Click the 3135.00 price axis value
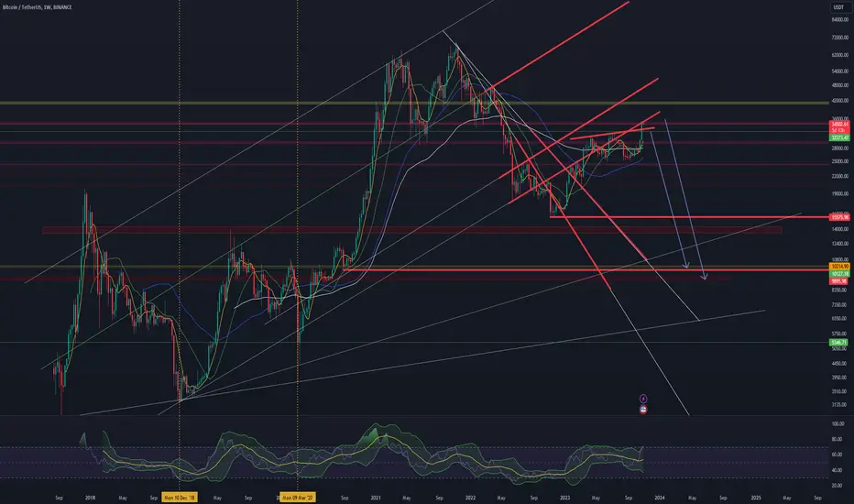 tap(840, 405)
